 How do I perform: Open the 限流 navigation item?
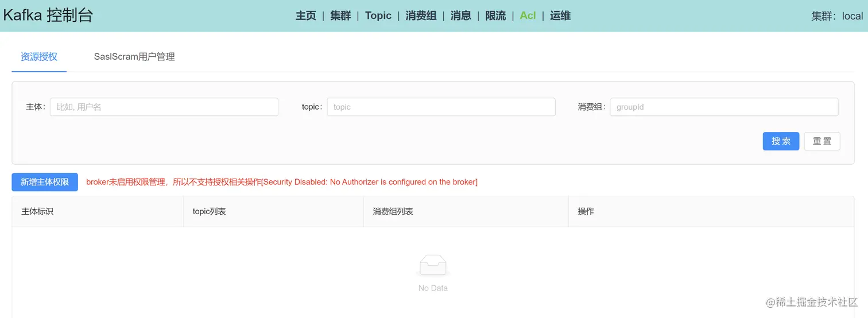point(495,15)
